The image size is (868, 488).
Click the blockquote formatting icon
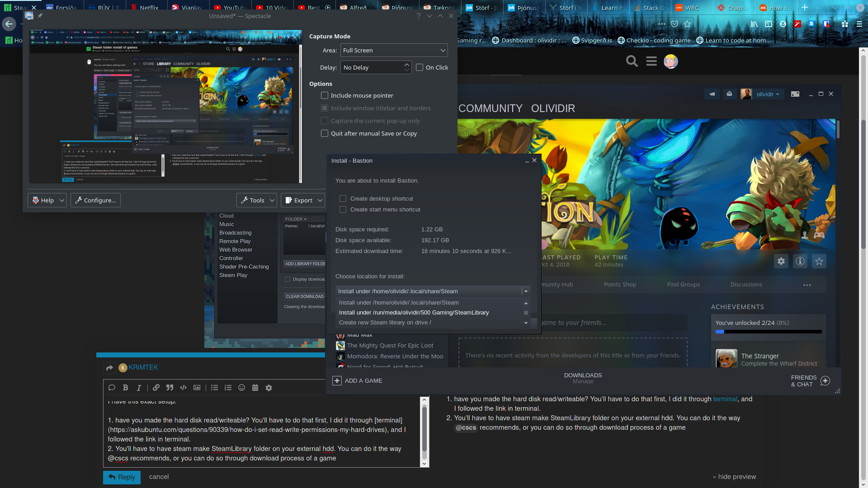pos(169,388)
